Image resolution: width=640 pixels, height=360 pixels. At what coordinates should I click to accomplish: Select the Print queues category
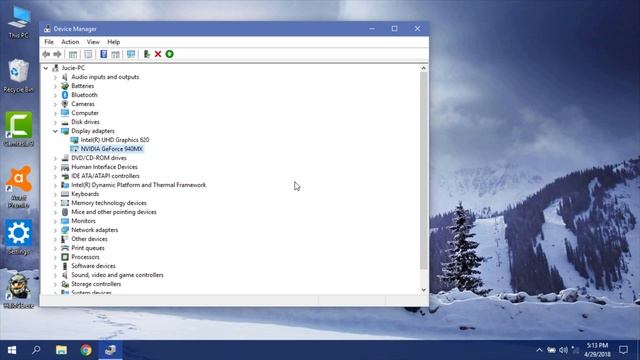[88, 248]
